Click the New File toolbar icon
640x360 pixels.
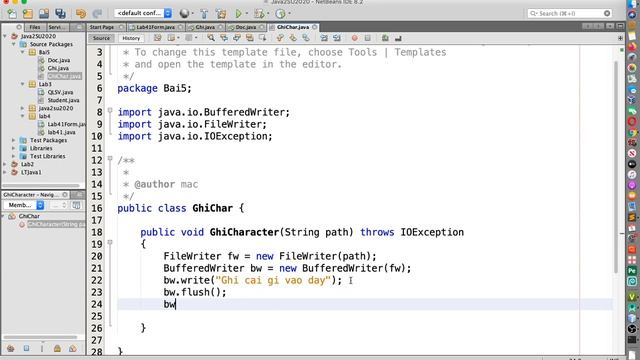(12, 13)
